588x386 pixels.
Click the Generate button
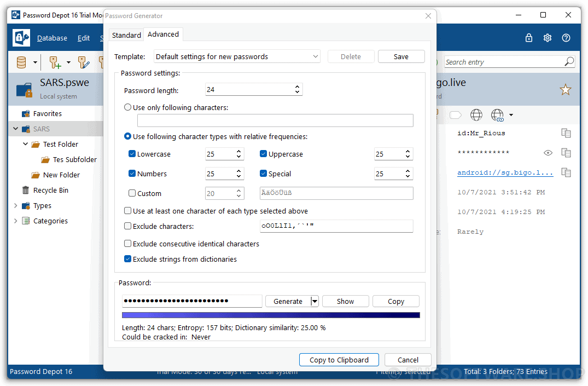pyautogui.click(x=288, y=301)
